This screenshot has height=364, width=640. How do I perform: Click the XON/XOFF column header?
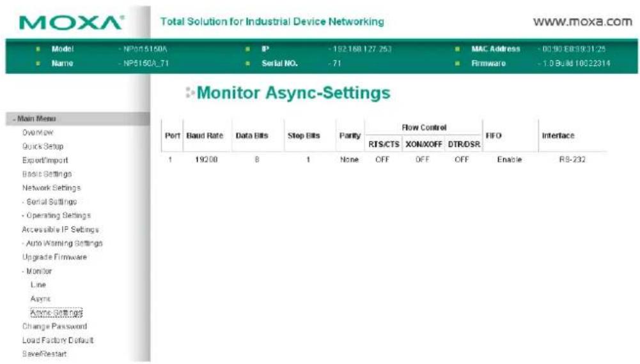[424, 144]
